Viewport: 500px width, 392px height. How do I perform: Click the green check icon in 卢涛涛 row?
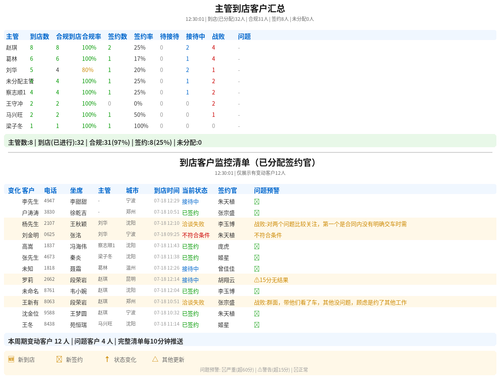click(x=256, y=213)
